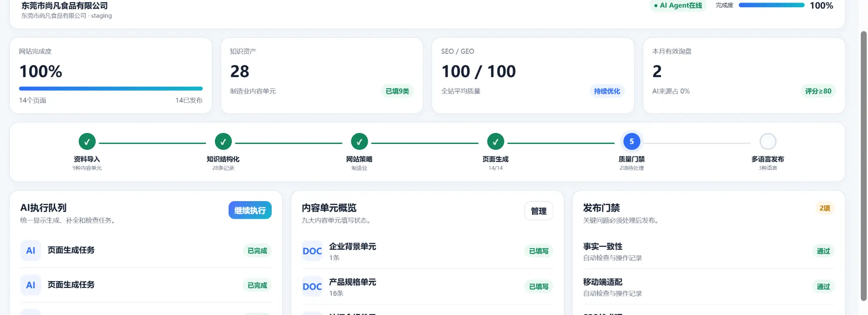Click the 资料导入 completed step checkmark
Screen dimensions: 868x315
point(87,142)
